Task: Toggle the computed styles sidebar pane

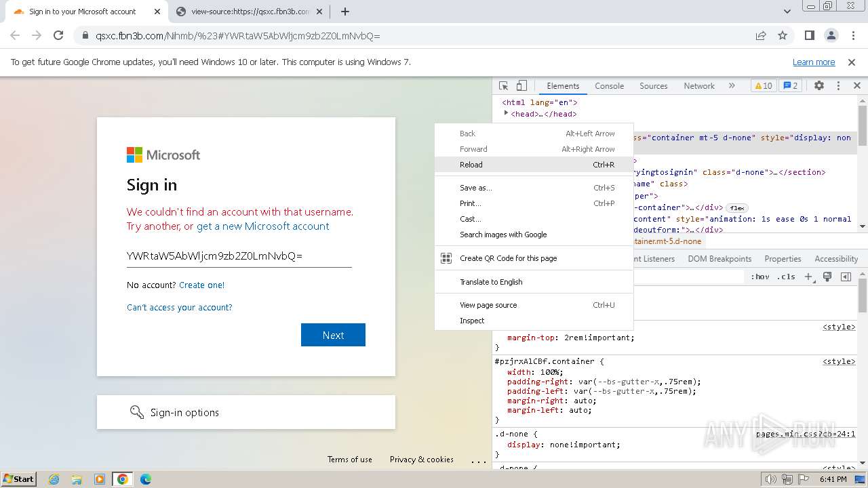Action: (846, 277)
